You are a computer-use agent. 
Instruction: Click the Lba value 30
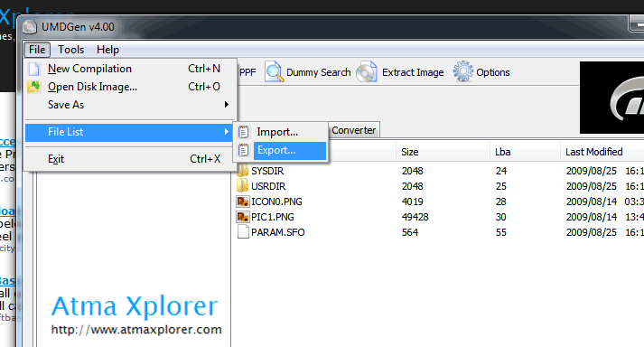[500, 217]
